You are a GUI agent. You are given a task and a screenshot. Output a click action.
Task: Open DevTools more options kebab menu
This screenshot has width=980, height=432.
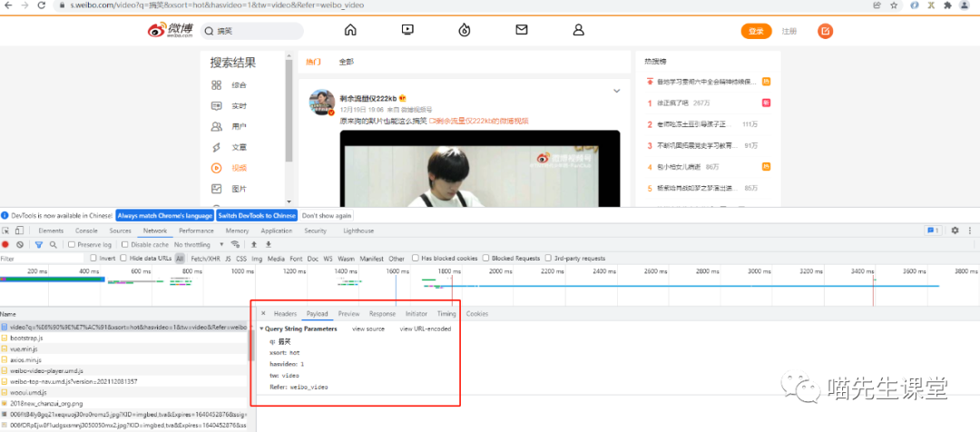[x=971, y=231]
